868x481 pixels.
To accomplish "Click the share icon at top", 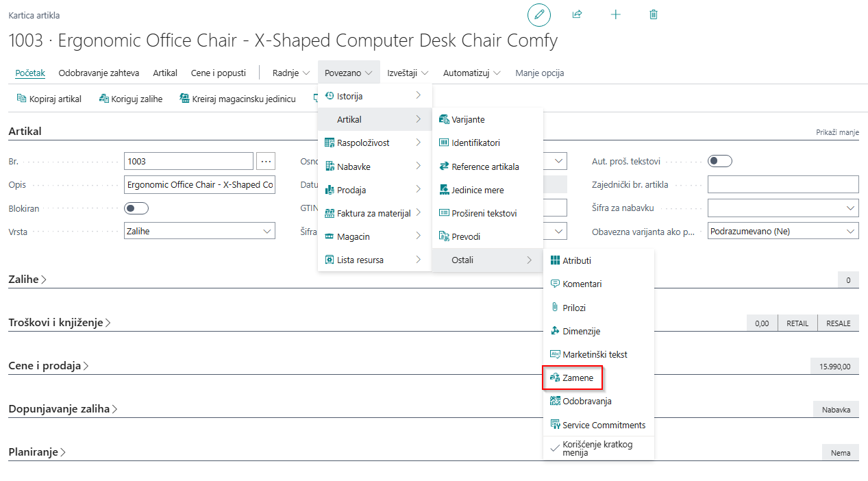I will [x=577, y=14].
